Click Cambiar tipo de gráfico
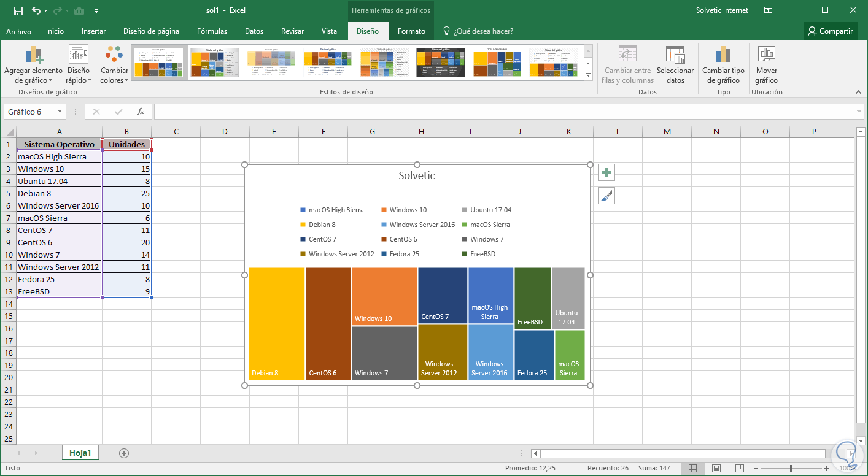The width and height of the screenshot is (868, 476). pyautogui.click(x=723, y=65)
